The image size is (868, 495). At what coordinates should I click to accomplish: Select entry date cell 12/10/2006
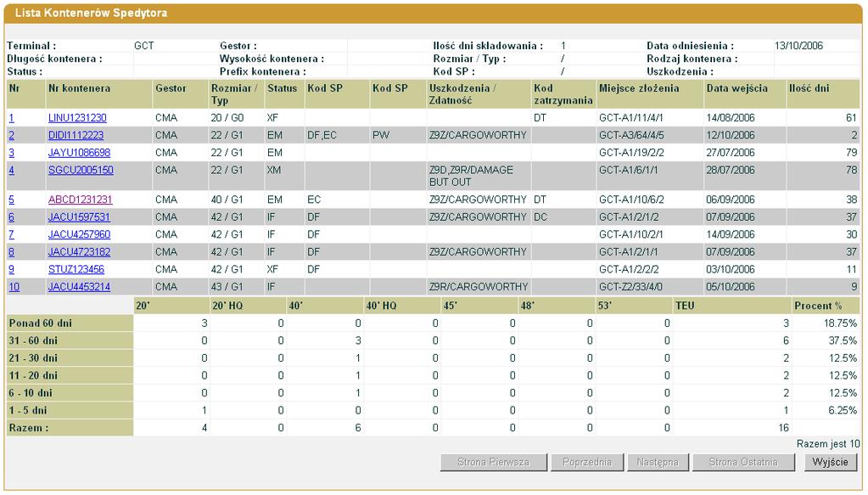[x=745, y=135]
